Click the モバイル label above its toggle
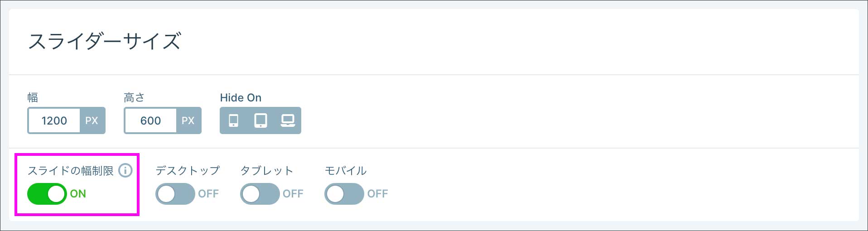Screen dimensions: 868x231 346,171
